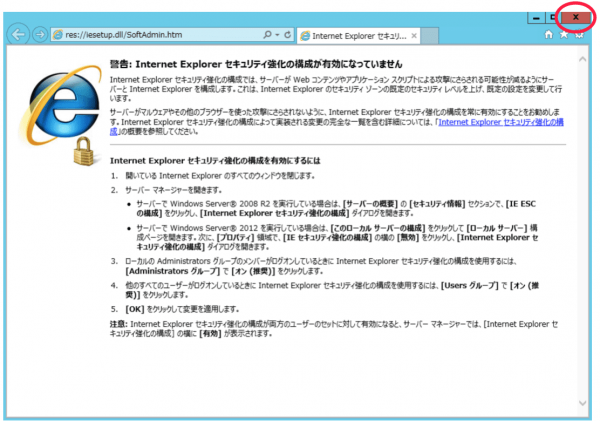
Task: Click the Internet Explorer logo with padlock
Action: [x=62, y=115]
